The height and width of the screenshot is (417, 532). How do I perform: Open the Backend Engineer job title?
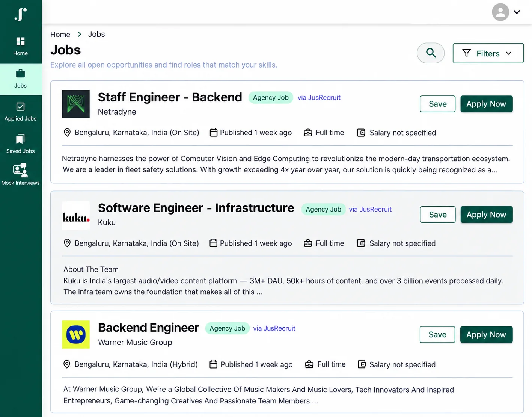click(x=148, y=328)
